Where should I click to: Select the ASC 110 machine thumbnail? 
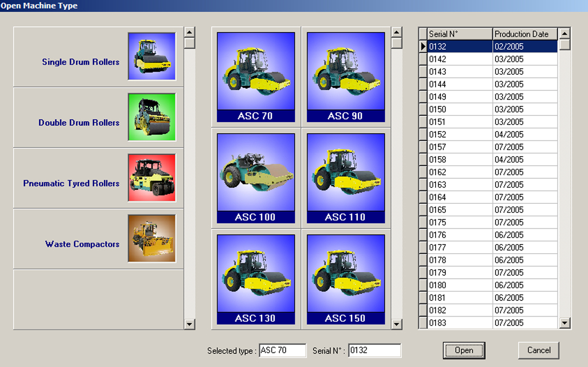coord(346,178)
